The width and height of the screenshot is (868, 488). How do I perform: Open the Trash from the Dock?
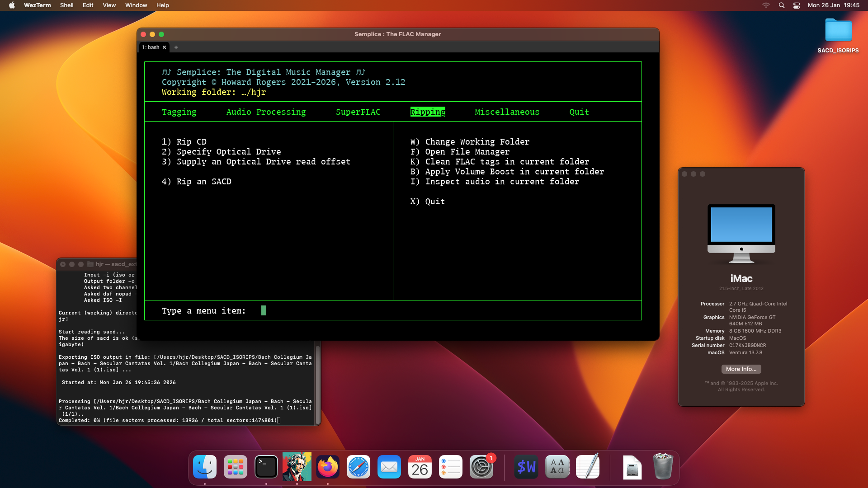click(x=663, y=467)
